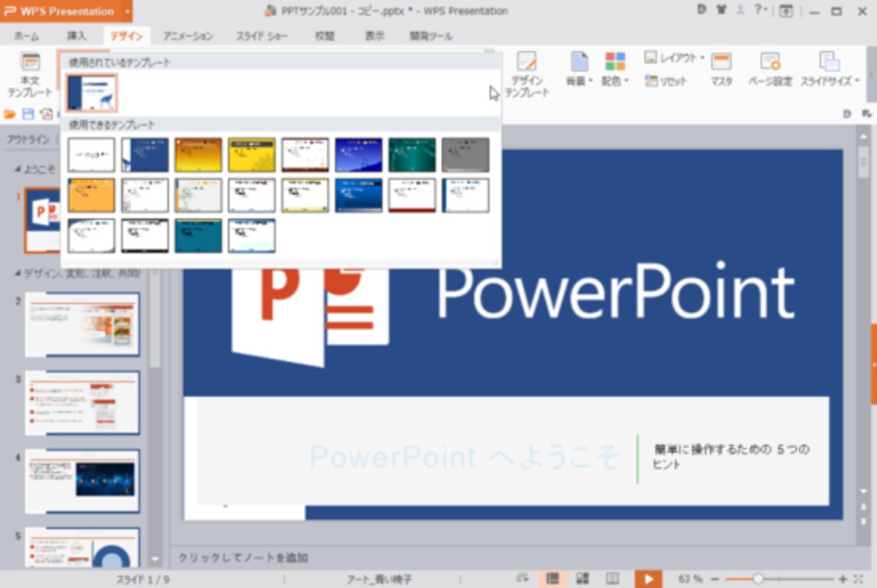Open the 挿入 tab
This screenshot has width=877, height=588.
tap(77, 36)
